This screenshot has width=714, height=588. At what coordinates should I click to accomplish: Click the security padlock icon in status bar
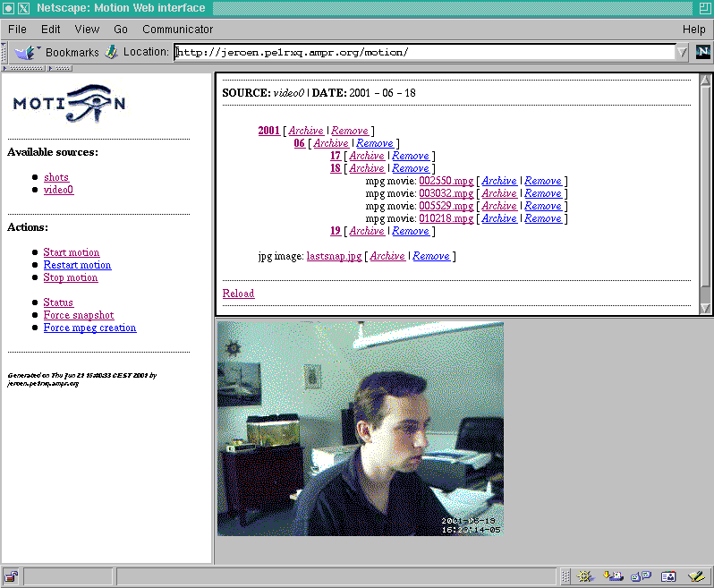pyautogui.click(x=12, y=576)
